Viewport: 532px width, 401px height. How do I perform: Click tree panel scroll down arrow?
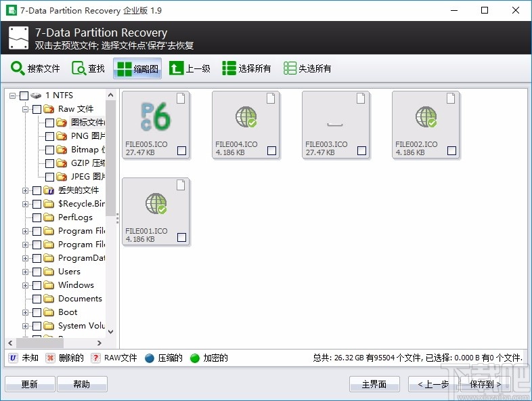pyautogui.click(x=110, y=332)
